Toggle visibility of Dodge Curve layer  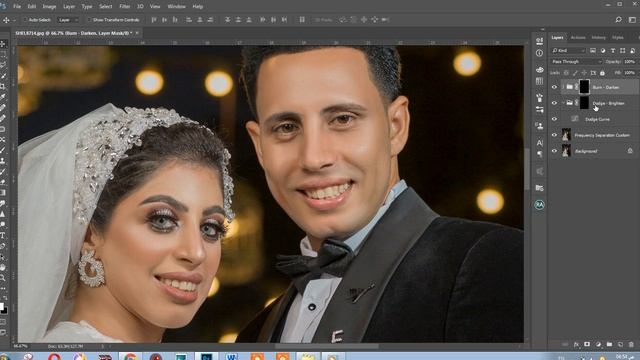[554, 119]
